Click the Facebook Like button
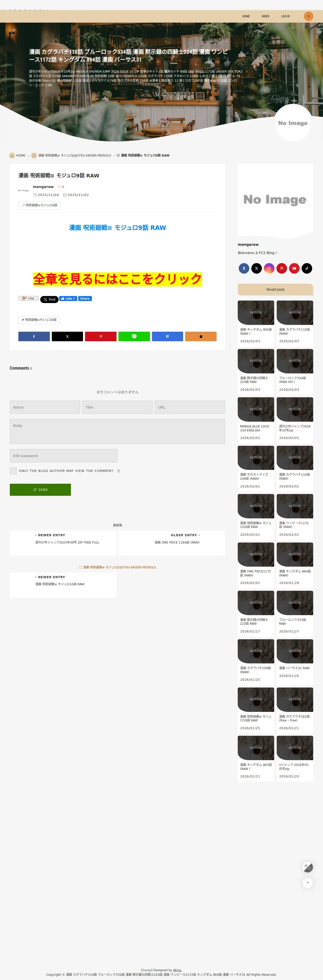The height and width of the screenshot is (980, 323). 68,299
